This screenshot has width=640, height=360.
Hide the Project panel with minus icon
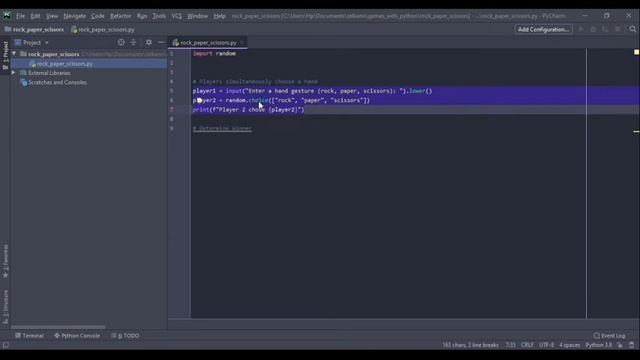point(161,42)
